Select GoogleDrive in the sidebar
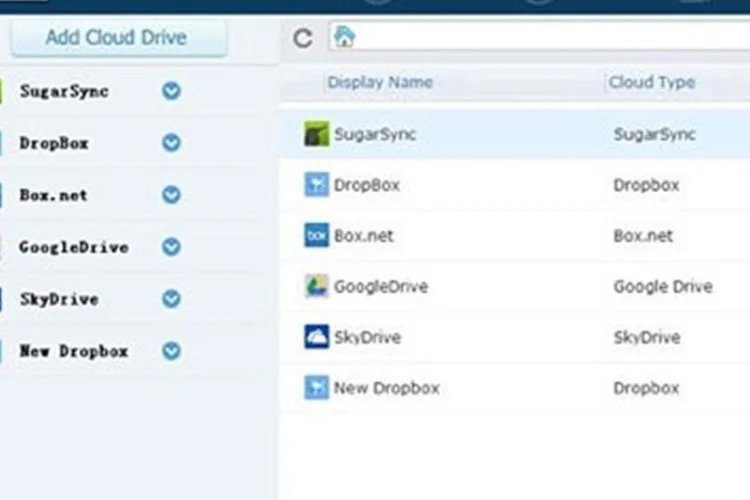The image size is (750, 500). coord(74,247)
